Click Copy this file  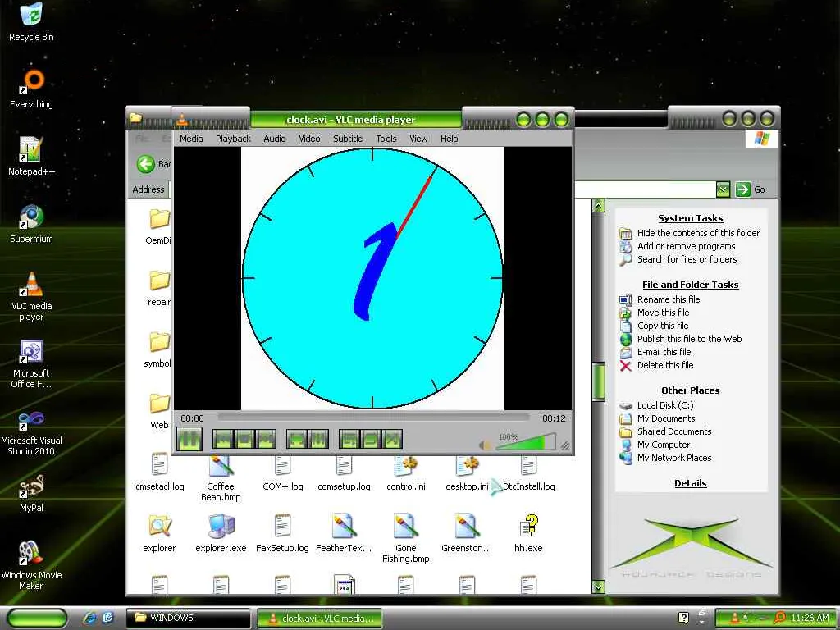pyautogui.click(x=663, y=326)
